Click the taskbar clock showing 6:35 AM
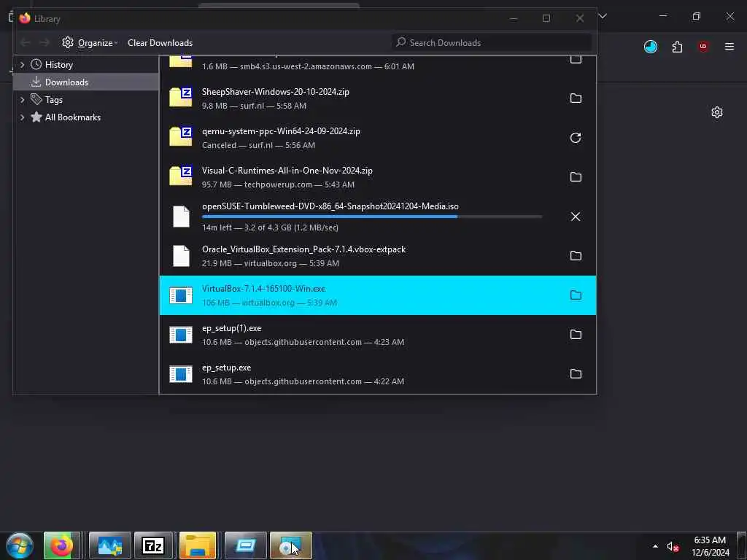 pos(710,546)
